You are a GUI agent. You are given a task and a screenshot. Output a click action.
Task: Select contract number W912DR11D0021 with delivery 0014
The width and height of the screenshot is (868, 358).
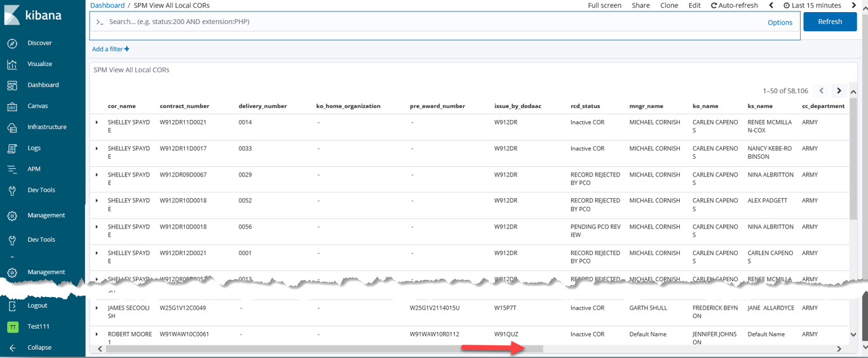click(x=183, y=122)
